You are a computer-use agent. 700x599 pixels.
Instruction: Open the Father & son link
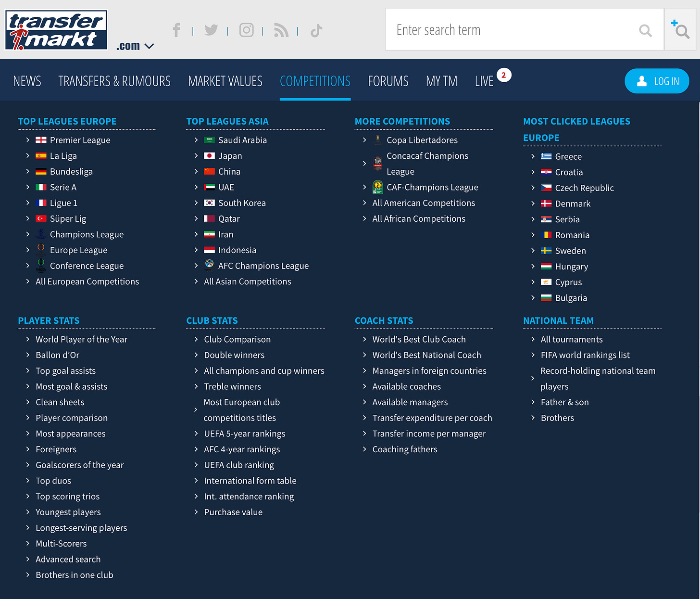pyautogui.click(x=564, y=402)
